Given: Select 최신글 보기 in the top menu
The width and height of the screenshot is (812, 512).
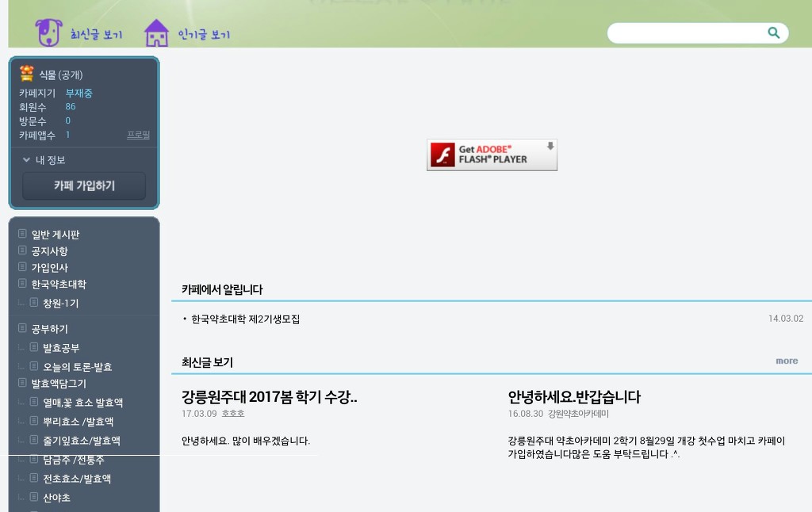Looking at the screenshot, I should [x=96, y=35].
